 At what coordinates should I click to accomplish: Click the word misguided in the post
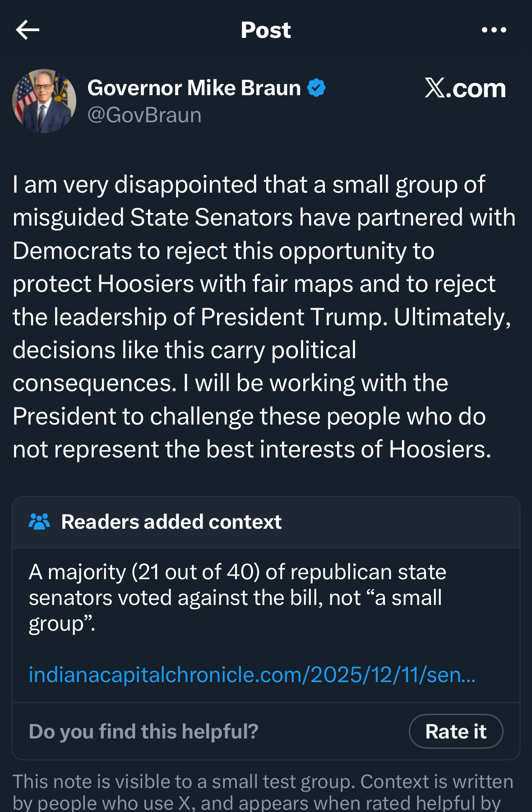(x=68, y=217)
